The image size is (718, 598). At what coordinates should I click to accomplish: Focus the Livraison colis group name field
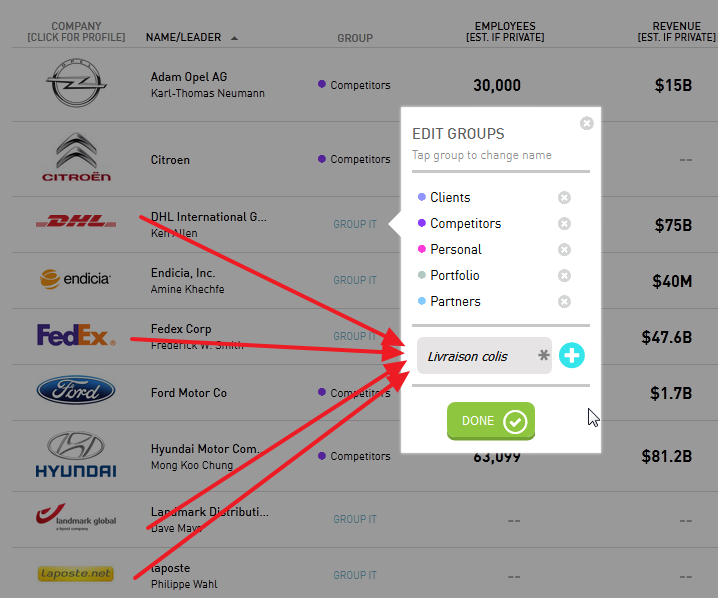coord(484,356)
